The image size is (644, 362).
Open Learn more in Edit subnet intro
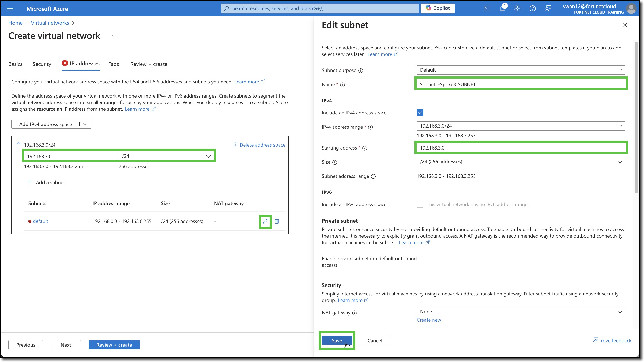coord(383,54)
